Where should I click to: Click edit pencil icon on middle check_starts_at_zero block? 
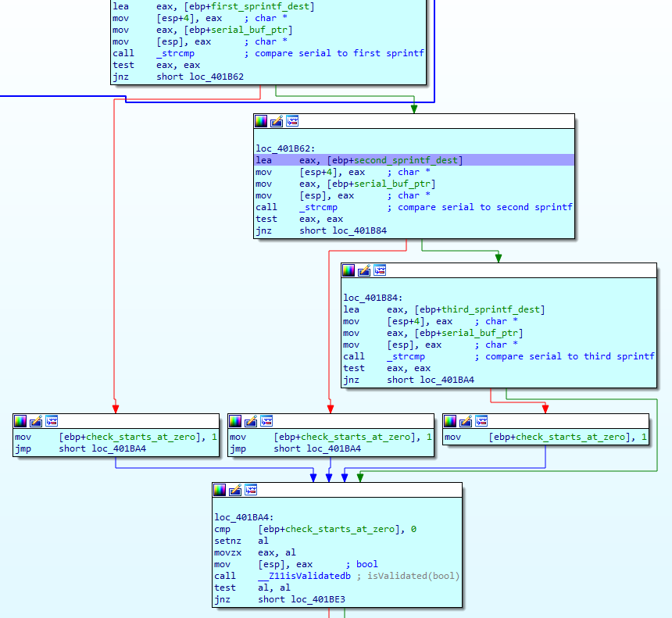[x=250, y=421]
